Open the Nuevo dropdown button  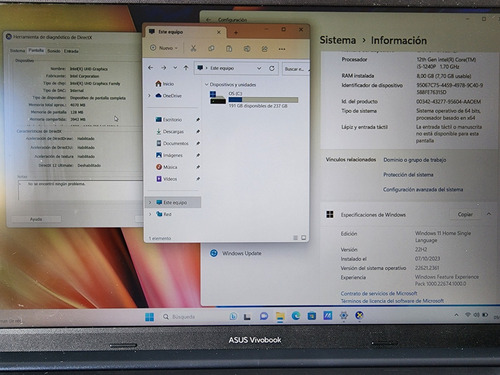coord(164,48)
